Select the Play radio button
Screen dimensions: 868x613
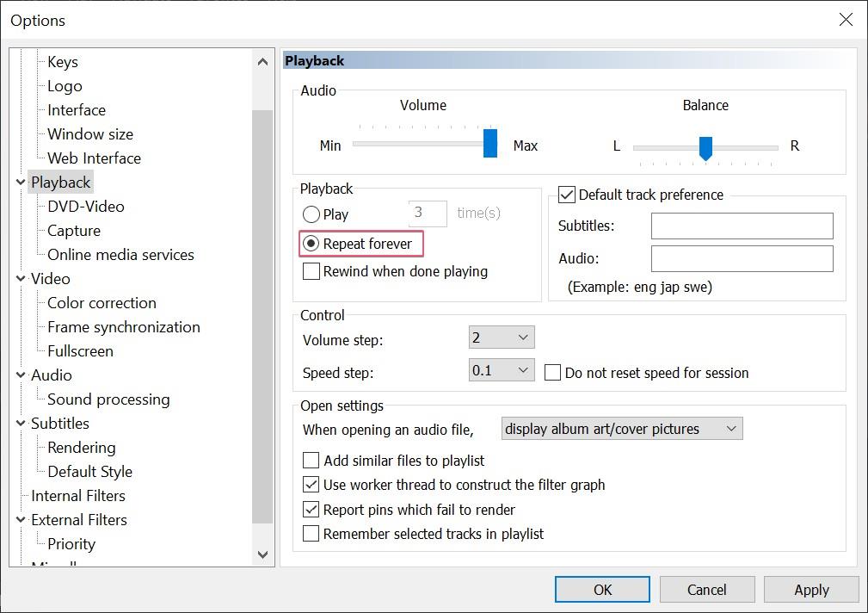(311, 214)
